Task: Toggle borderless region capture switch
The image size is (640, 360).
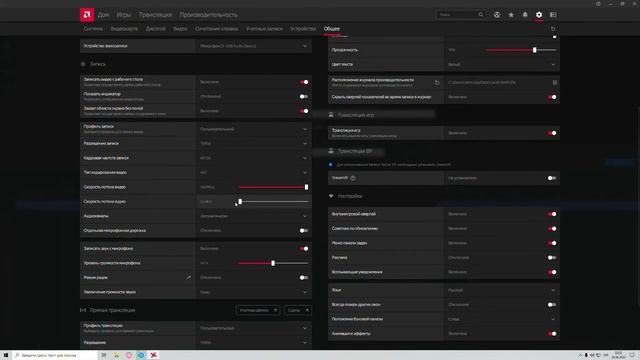Action: point(304,111)
